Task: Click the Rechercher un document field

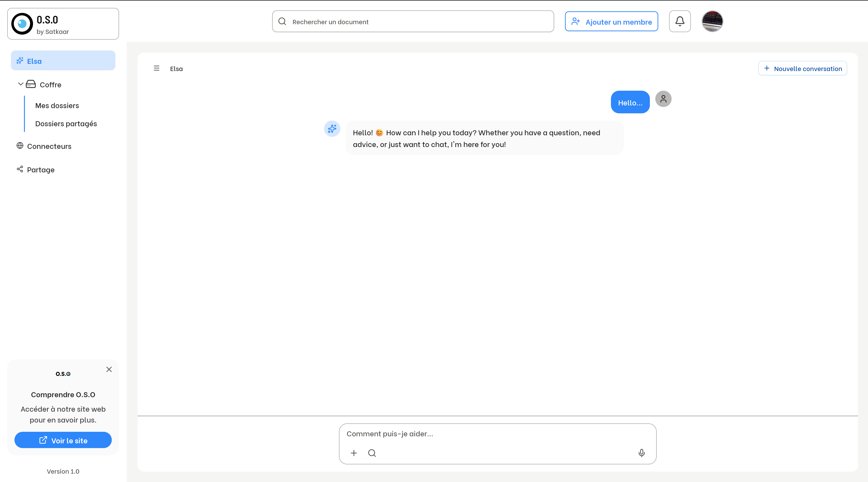Action: click(x=413, y=21)
